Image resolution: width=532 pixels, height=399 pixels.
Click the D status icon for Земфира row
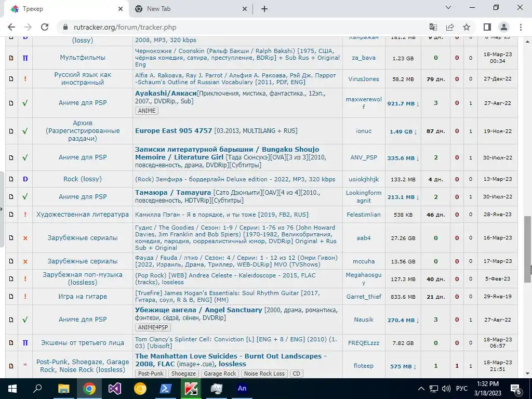click(x=25, y=179)
